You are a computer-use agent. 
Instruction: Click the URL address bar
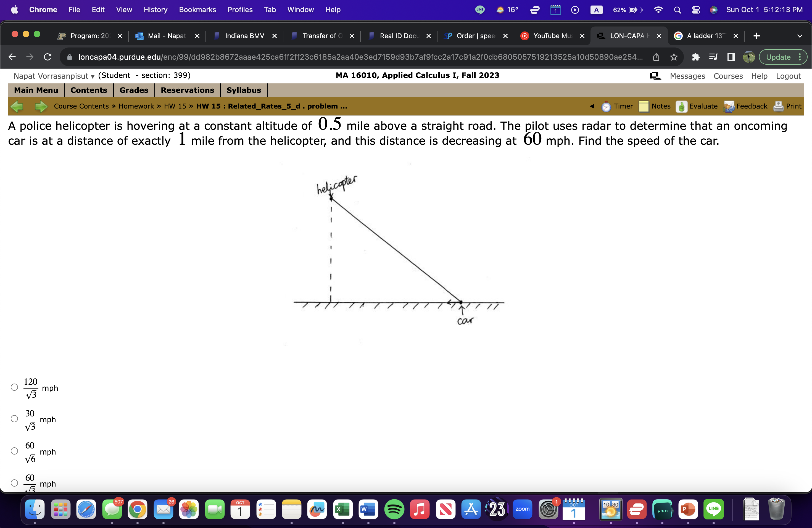tap(358, 57)
